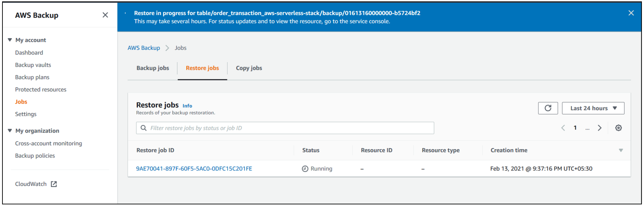Image resolution: width=644 pixels, height=207 pixels.
Task: Click the external link icon beside CloudWatch
Action: click(54, 184)
